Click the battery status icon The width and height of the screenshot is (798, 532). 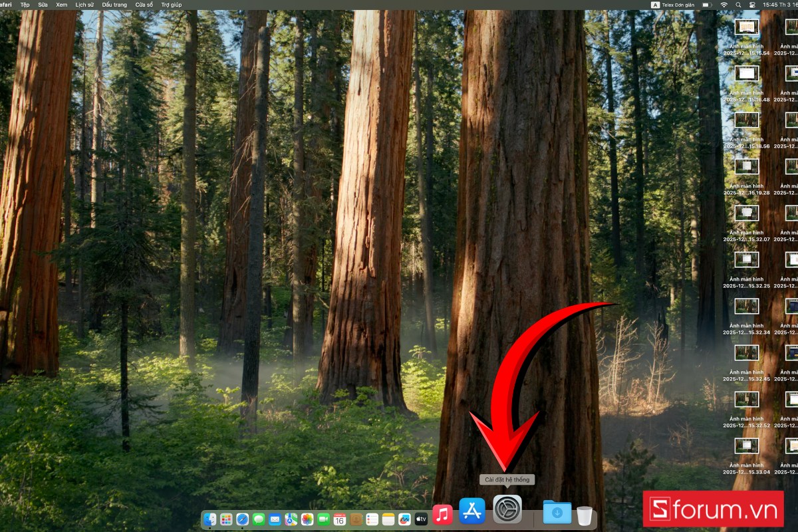pos(707,5)
